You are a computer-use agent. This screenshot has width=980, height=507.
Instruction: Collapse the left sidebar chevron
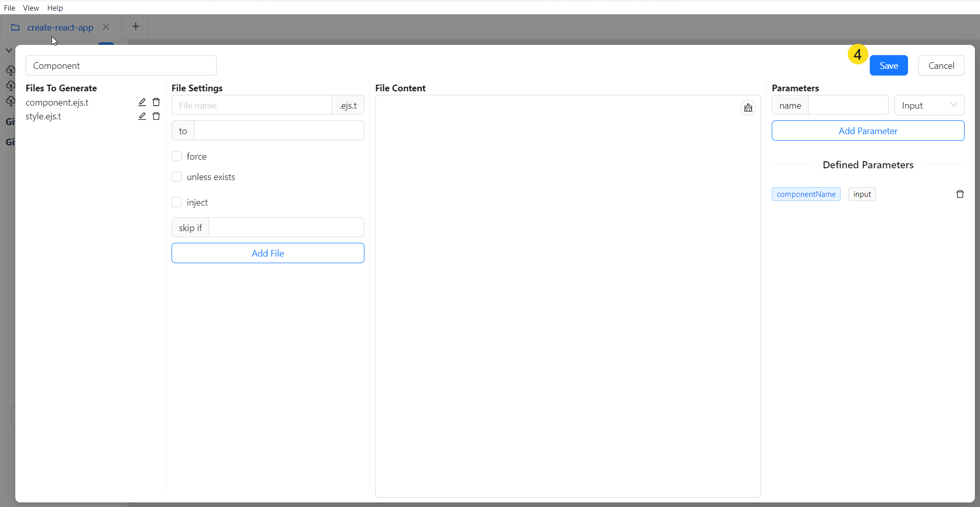click(x=9, y=50)
